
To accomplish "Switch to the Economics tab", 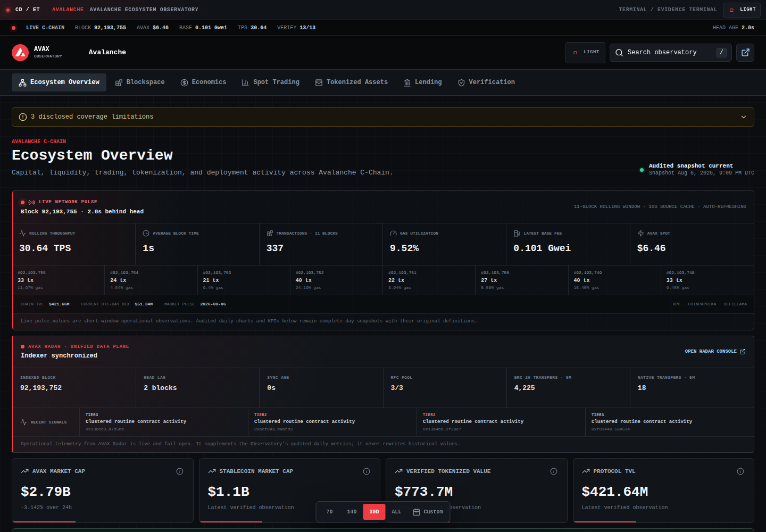I will click(x=203, y=82).
